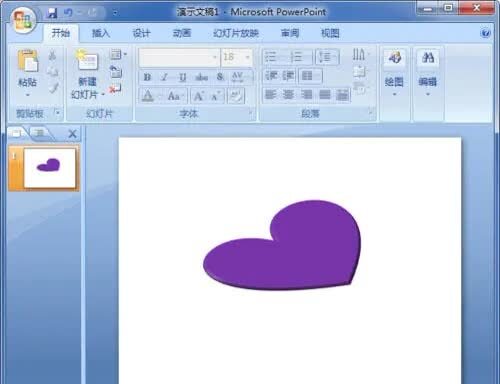Switch to the 视图 ribbon tab
This screenshot has width=500, height=384.
click(x=330, y=33)
